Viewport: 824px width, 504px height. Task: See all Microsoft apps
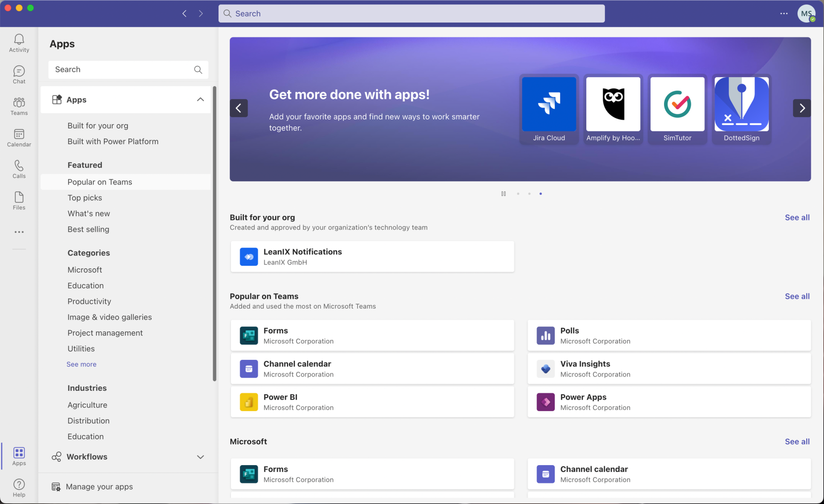[x=797, y=442]
